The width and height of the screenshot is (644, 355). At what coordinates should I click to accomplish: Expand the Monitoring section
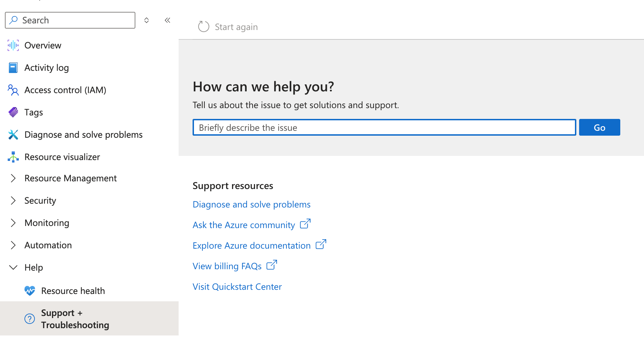[x=13, y=223]
